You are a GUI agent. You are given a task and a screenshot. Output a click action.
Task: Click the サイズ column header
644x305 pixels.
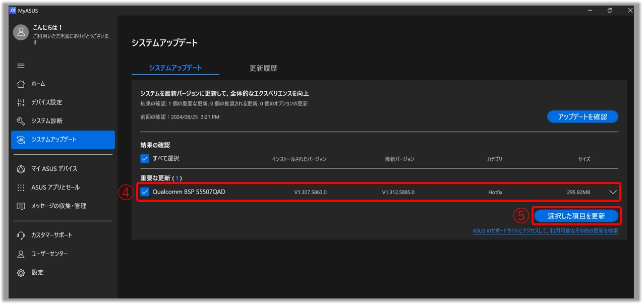tap(584, 159)
